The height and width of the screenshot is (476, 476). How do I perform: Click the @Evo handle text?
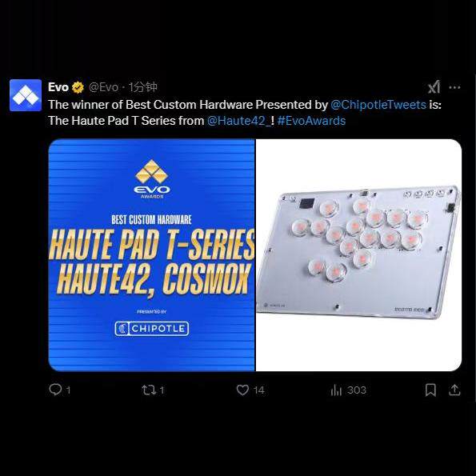pyautogui.click(x=103, y=87)
